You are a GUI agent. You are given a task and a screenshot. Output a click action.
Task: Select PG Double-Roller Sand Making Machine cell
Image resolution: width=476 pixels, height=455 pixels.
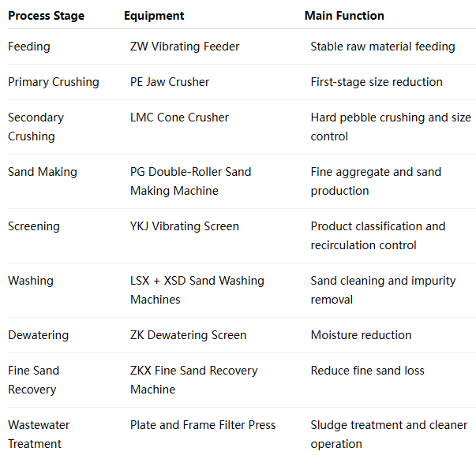coord(191,181)
